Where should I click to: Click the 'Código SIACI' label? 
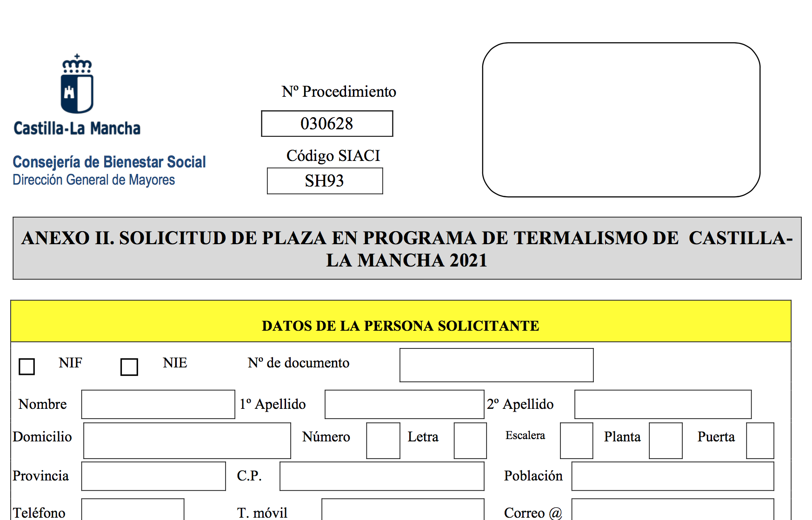pos(333,156)
